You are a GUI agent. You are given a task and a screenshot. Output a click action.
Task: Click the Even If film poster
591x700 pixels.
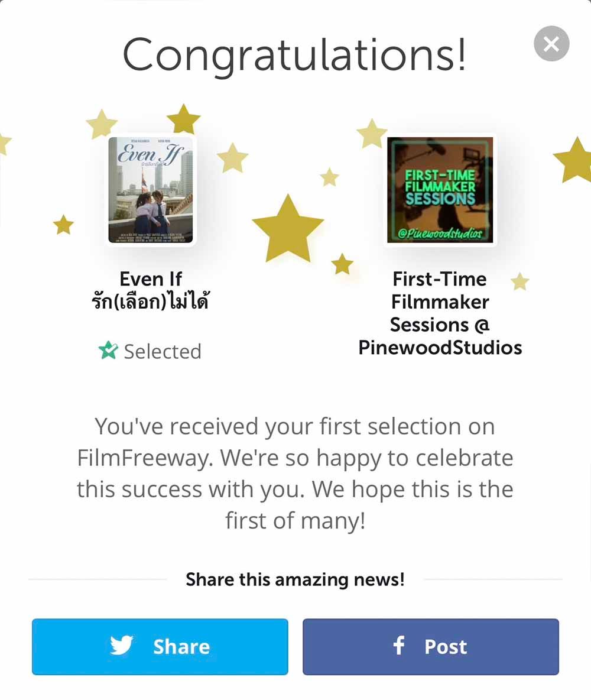[x=151, y=189]
